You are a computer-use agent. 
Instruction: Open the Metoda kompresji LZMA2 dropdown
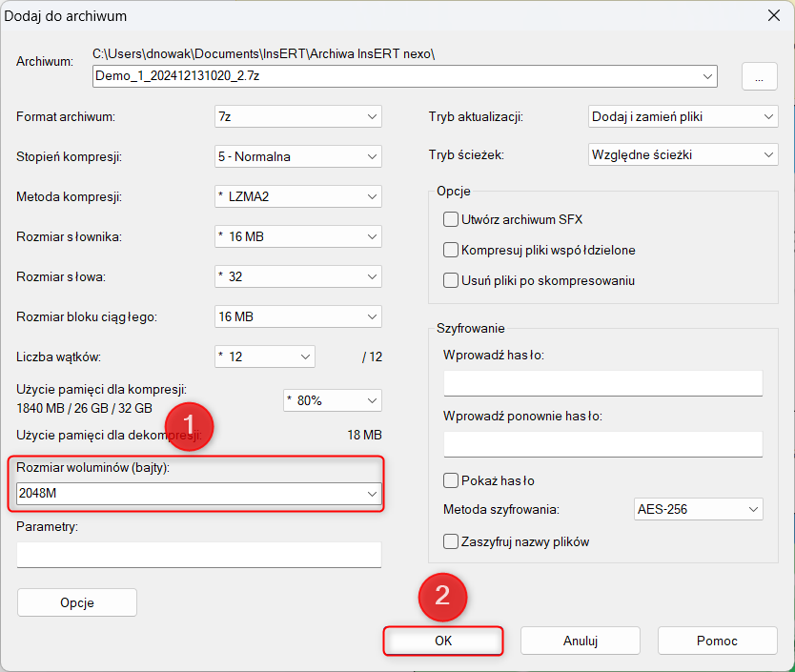point(297,196)
